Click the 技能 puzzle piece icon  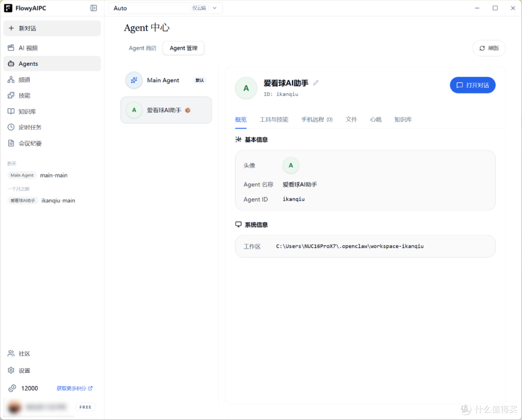(11, 96)
